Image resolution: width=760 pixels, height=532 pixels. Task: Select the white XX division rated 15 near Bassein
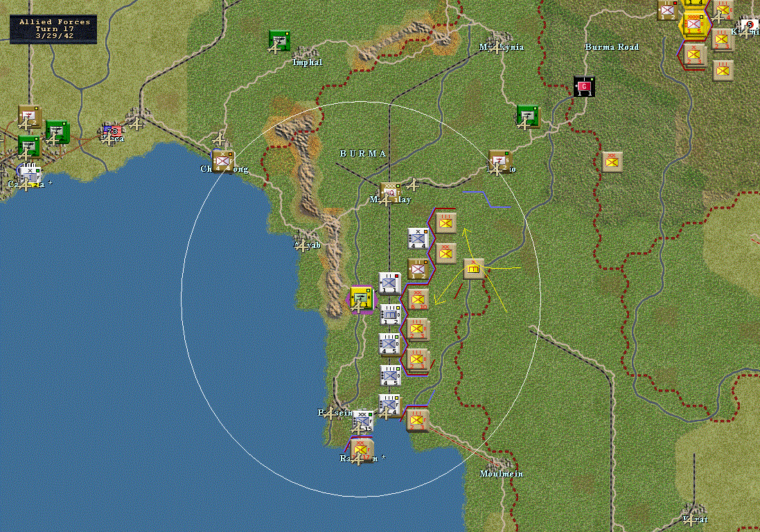362,421
